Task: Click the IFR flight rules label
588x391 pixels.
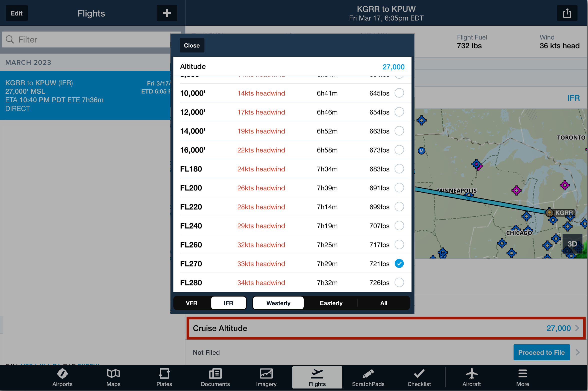Action: pos(573,98)
